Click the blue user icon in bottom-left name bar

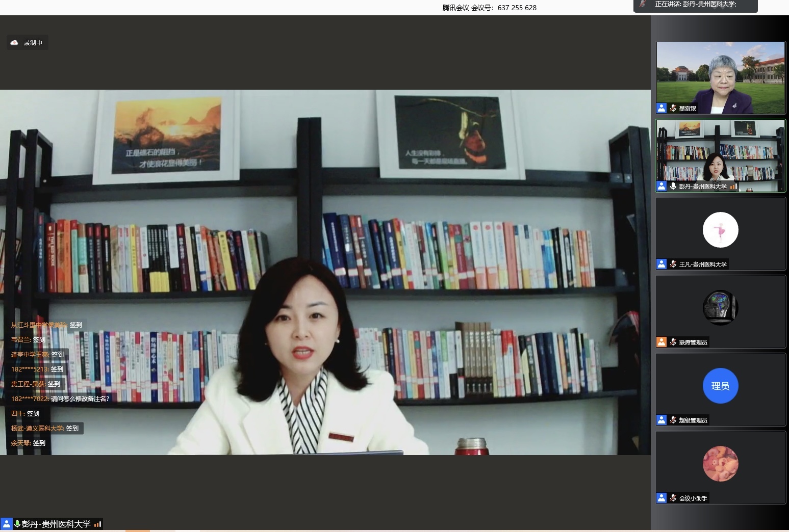7,524
